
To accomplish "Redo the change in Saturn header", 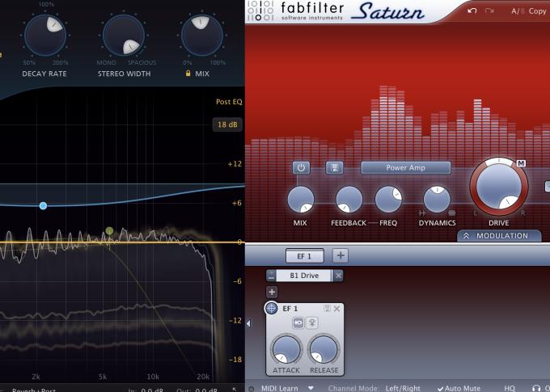I will [489, 11].
